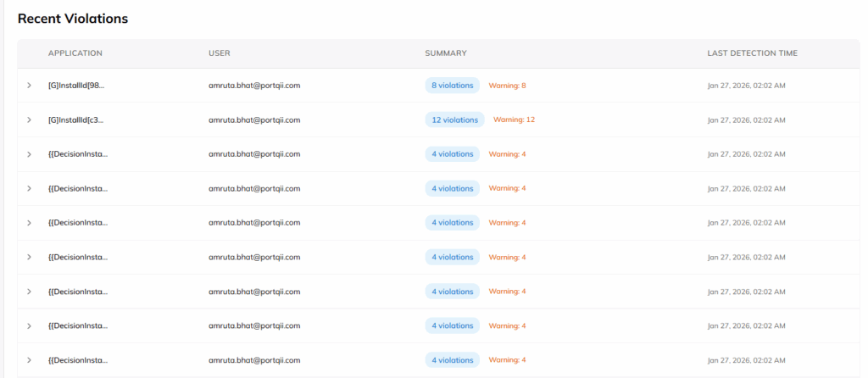This screenshot has width=868, height=378.
Task: Expand the [G]InstallId[c3... row chevron
Action: pos(29,120)
